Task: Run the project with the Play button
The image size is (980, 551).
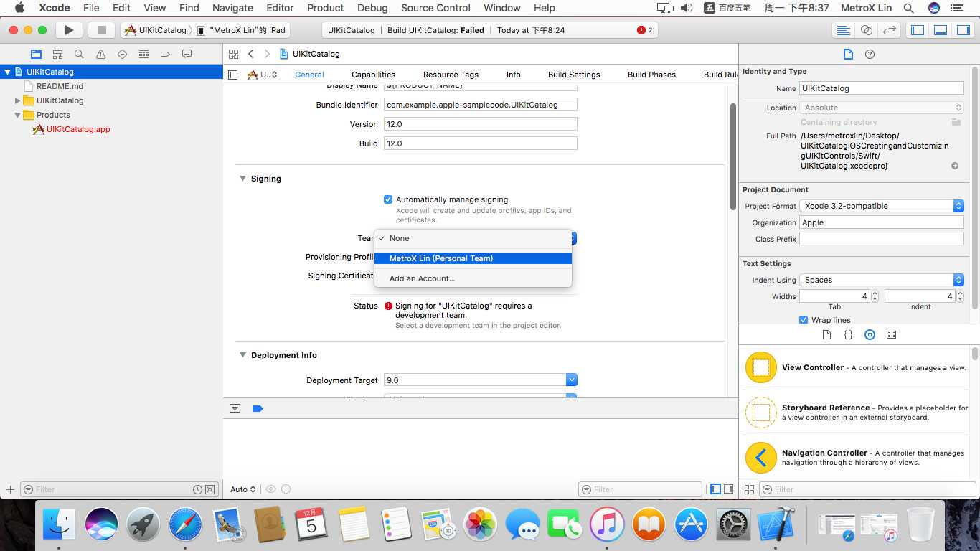Action: click(x=69, y=30)
